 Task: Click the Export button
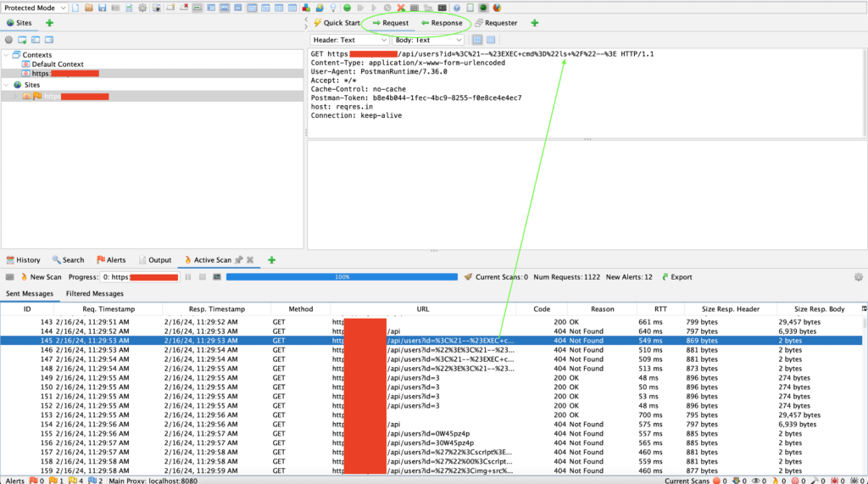pos(677,277)
